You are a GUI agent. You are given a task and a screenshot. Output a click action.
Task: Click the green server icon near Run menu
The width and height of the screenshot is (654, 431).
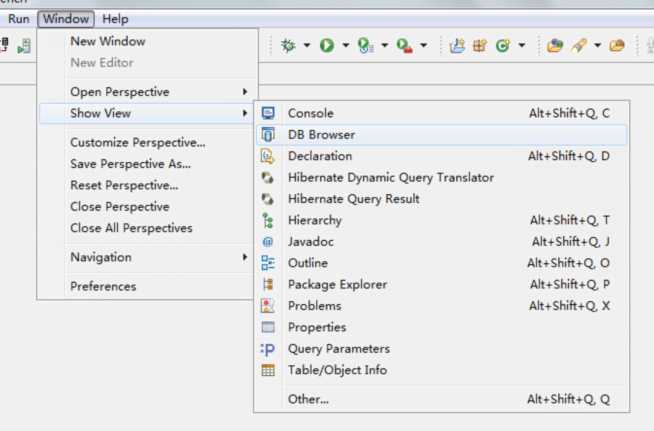24,45
